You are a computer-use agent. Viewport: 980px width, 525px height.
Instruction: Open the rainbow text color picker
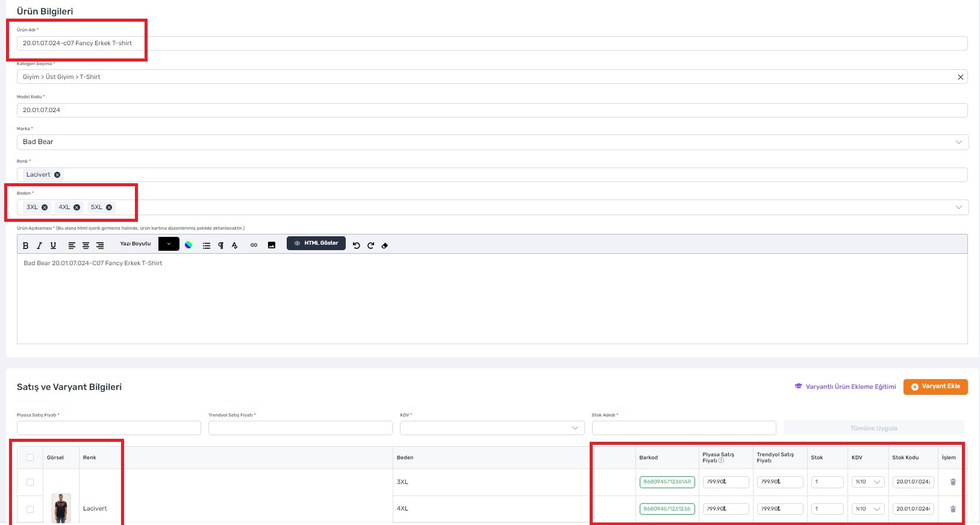[x=189, y=245]
